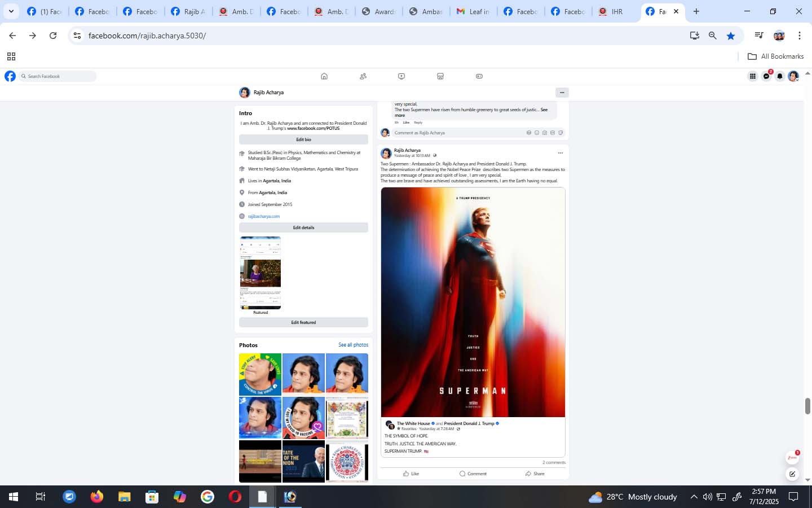Viewport: 812px width, 508px height.
Task: Bookmark star icon in address bar
Action: [x=731, y=36]
